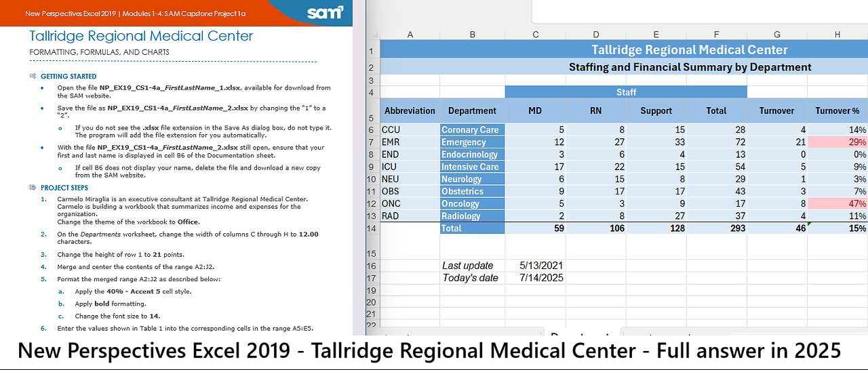
Task: Click the OBS abbreviation cell
Action: [410, 191]
